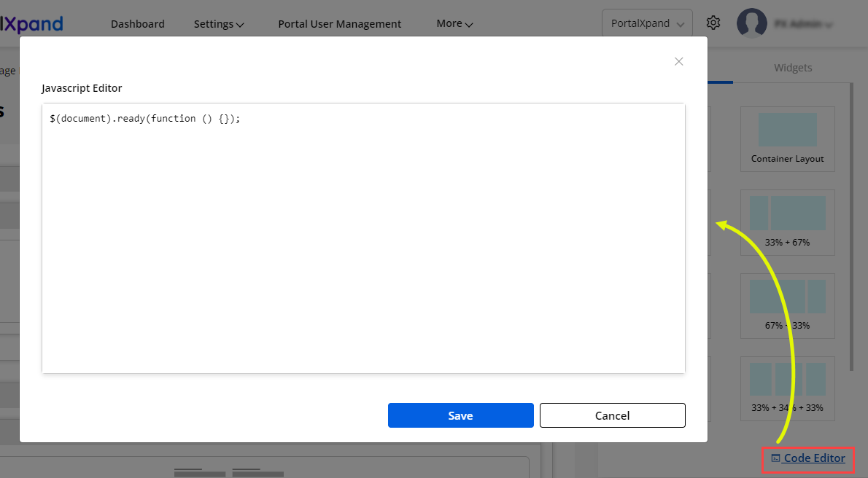Expand the Settings menu
The width and height of the screenshot is (868, 478).
[x=218, y=24]
